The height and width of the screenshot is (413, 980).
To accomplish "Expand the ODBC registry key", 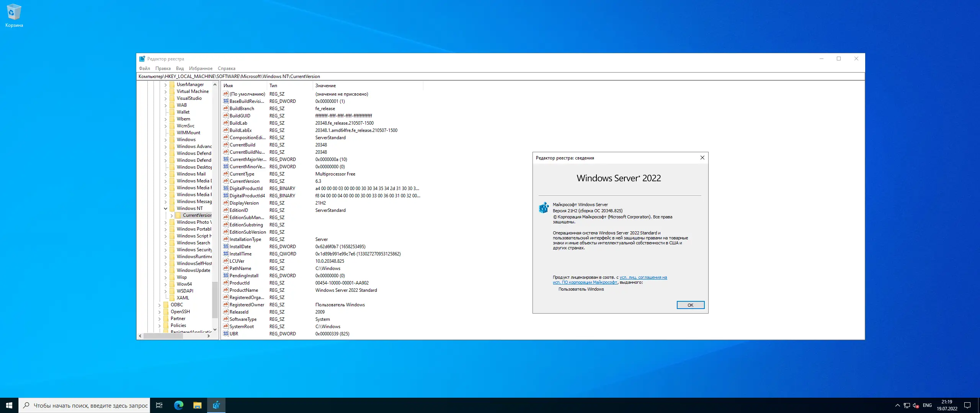I will (x=160, y=305).
